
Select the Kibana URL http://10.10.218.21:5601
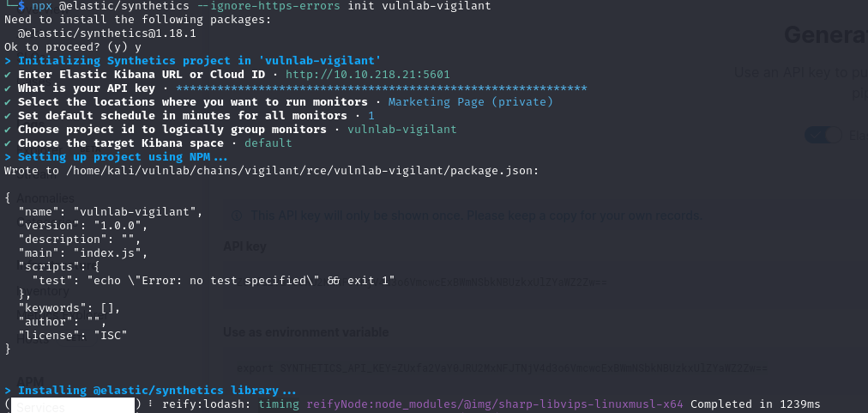point(368,75)
